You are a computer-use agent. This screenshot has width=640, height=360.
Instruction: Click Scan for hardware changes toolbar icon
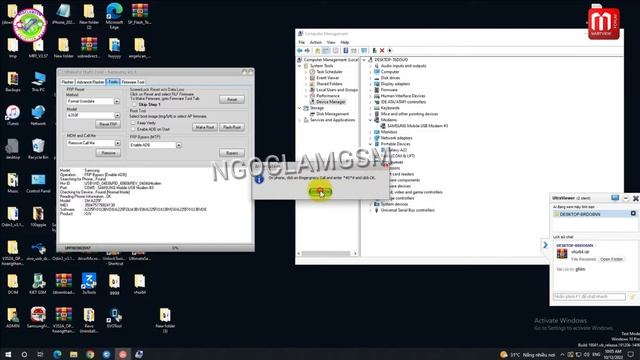(x=364, y=51)
